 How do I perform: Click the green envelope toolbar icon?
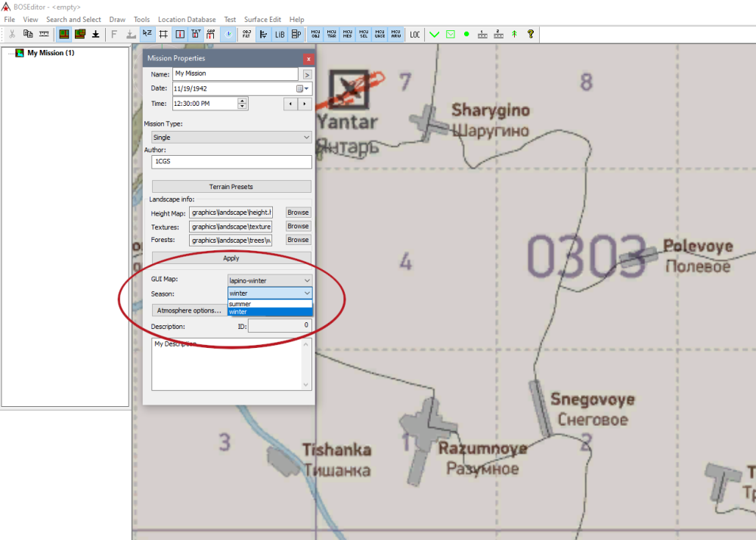(450, 34)
